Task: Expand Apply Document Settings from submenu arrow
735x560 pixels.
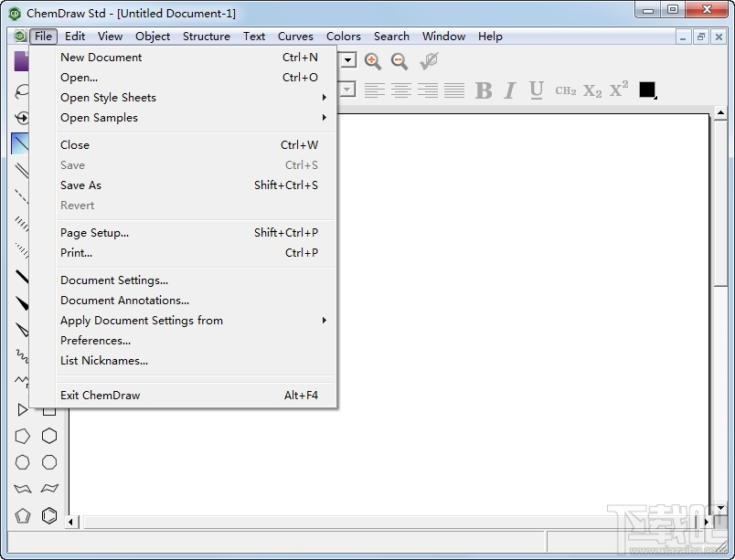Action: point(324,320)
